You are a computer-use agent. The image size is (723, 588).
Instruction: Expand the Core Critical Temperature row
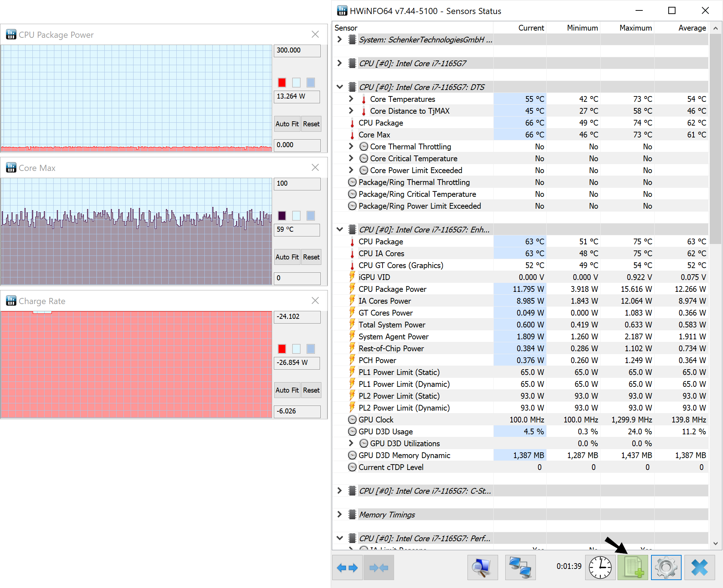click(351, 158)
